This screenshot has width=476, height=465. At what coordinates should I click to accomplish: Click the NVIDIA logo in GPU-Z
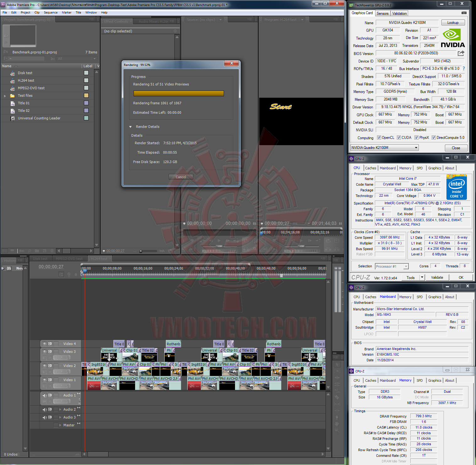[453, 38]
